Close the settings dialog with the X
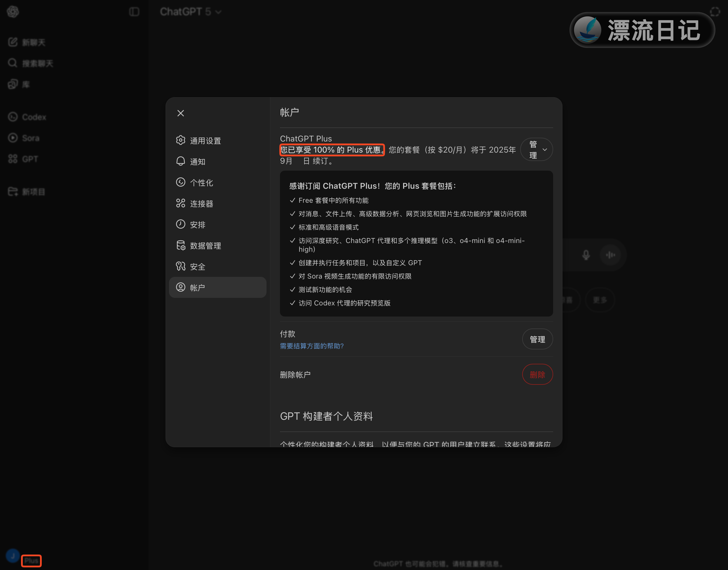Screen dimensions: 728x570 pyautogui.click(x=181, y=113)
